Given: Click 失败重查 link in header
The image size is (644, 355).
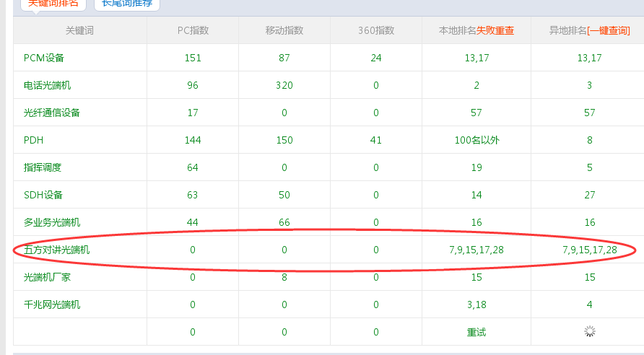Looking at the screenshot, I should click(495, 30).
